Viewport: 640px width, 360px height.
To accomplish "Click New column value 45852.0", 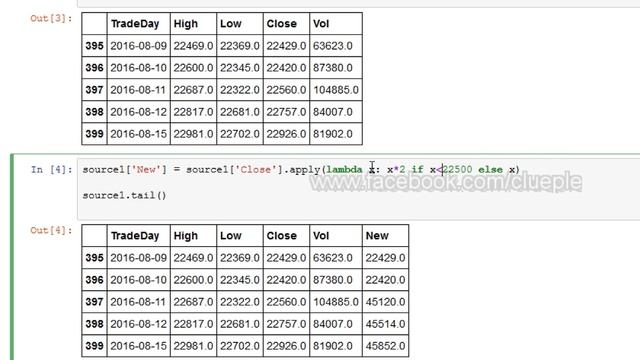I will pos(385,346).
